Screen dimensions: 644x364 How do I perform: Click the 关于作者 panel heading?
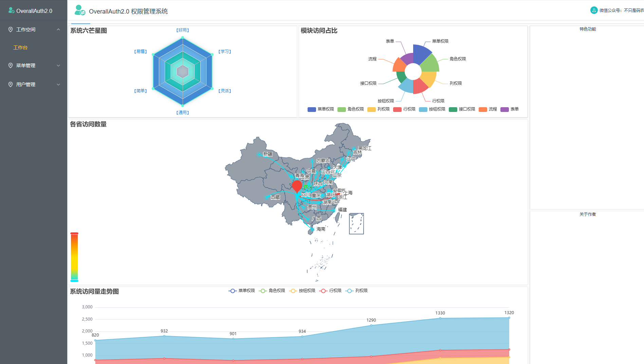588,214
